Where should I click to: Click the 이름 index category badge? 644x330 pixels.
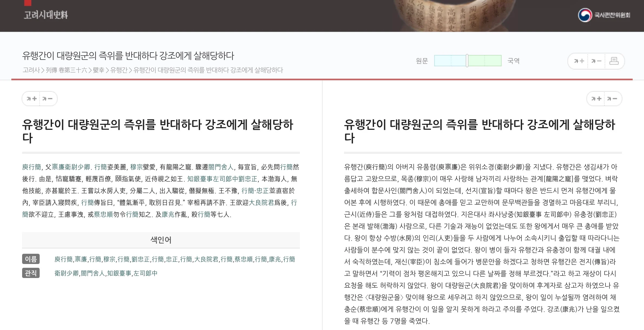pos(31,259)
